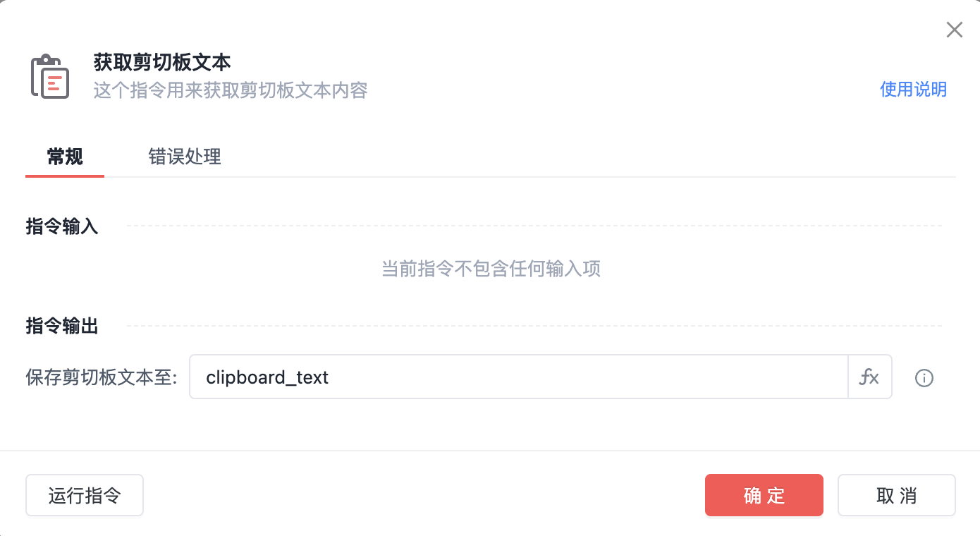The width and height of the screenshot is (980, 536).
Task: Toggle expression mode with the fx button
Action: [869, 377]
